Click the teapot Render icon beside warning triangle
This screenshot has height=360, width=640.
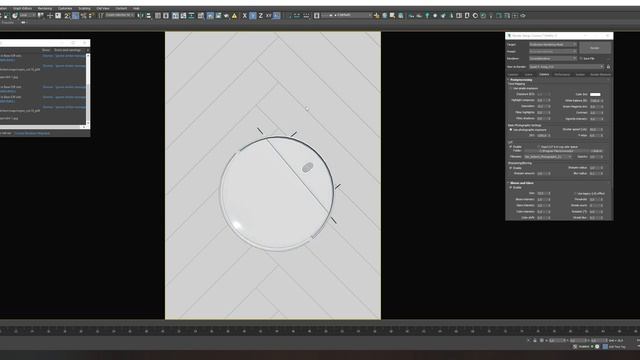(226, 16)
